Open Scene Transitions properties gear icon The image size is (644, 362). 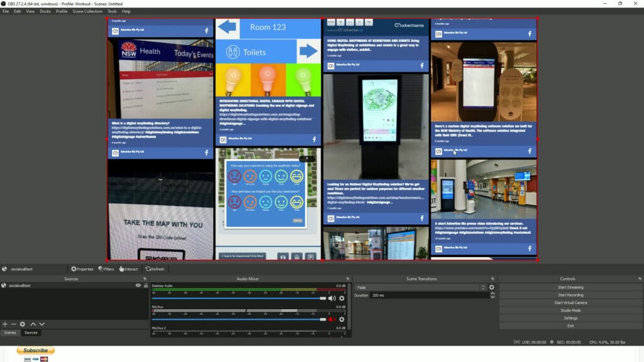491,287
